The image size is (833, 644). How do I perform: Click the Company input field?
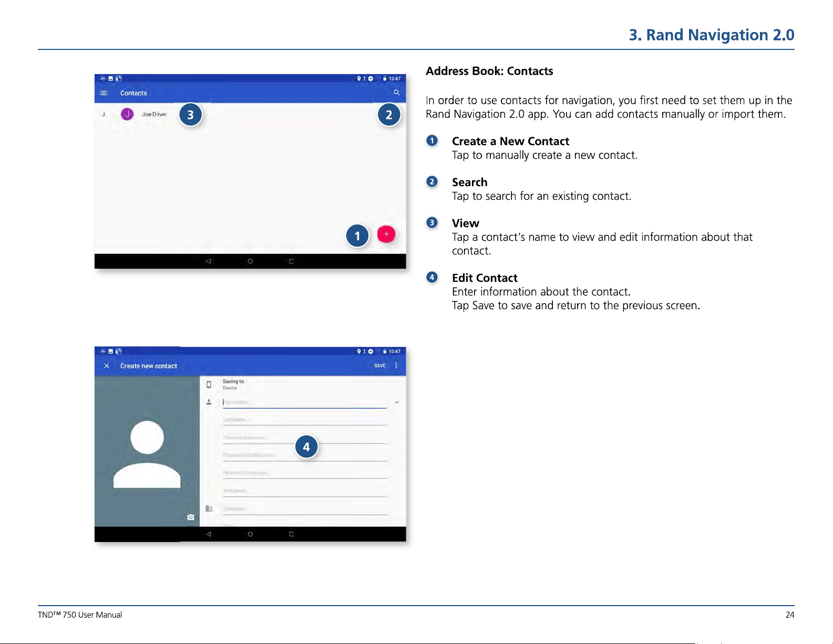[304, 509]
